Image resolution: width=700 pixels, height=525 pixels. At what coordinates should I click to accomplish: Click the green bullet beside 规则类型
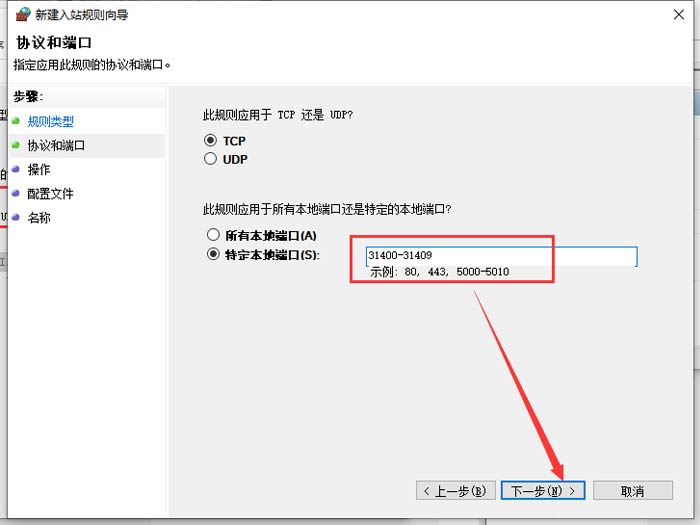[17, 121]
